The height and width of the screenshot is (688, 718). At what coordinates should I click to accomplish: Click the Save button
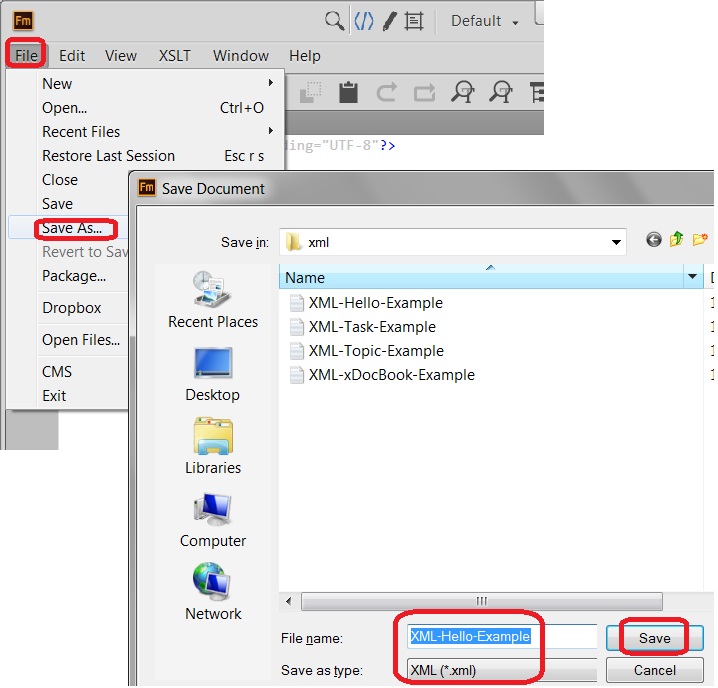tap(654, 638)
